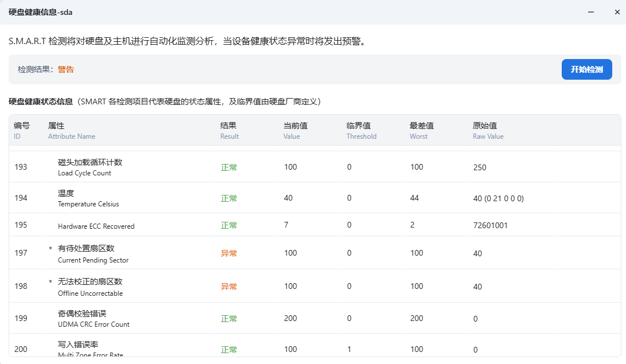Click ID number 200
The height and width of the screenshot is (364, 626).
tap(21, 349)
